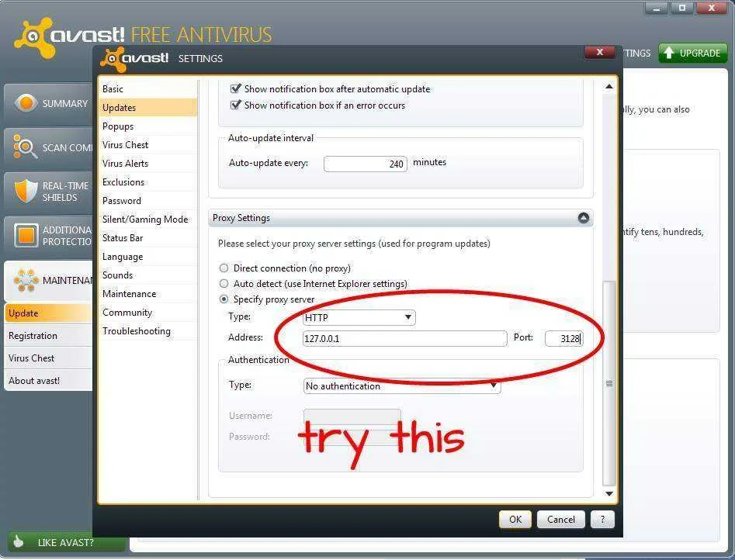Image resolution: width=735 pixels, height=560 pixels.
Task: Open Summary tab in main window
Action: (x=49, y=104)
